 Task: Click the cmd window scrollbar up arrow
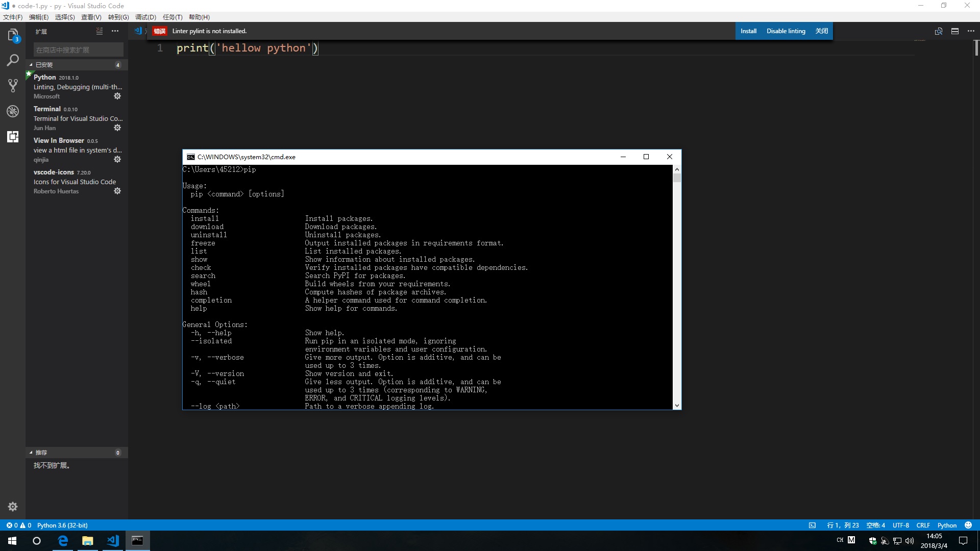click(677, 169)
